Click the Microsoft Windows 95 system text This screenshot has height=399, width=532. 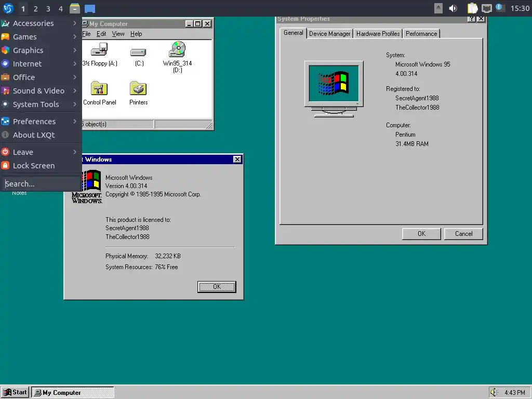coord(422,64)
